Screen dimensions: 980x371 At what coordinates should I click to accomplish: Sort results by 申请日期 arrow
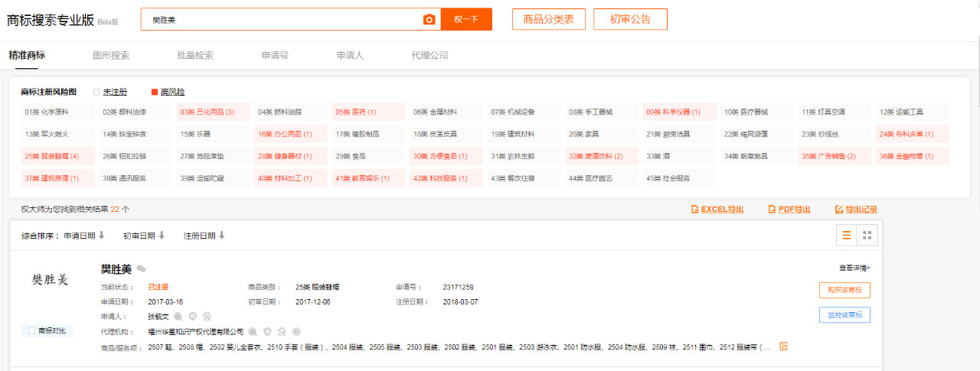pos(101,236)
